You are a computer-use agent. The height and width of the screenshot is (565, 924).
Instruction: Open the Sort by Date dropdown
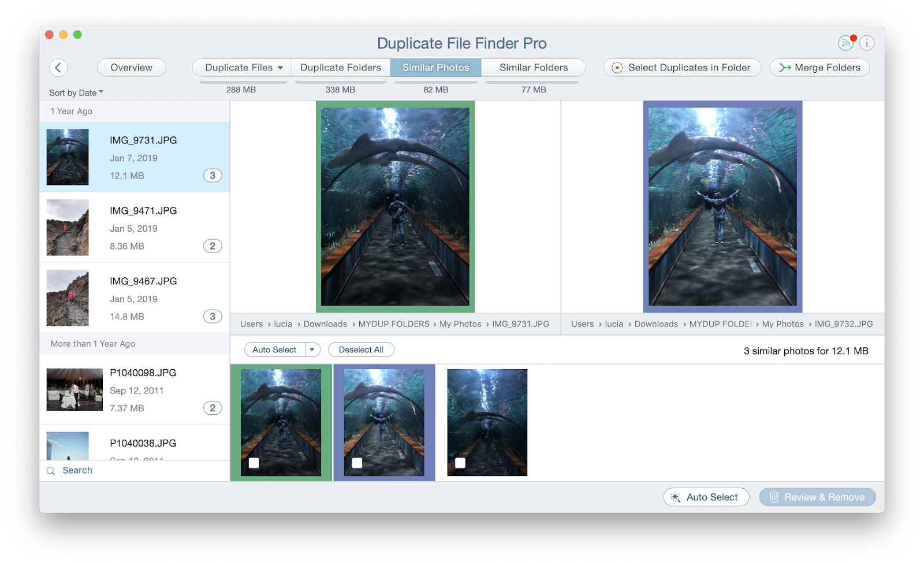click(x=76, y=92)
